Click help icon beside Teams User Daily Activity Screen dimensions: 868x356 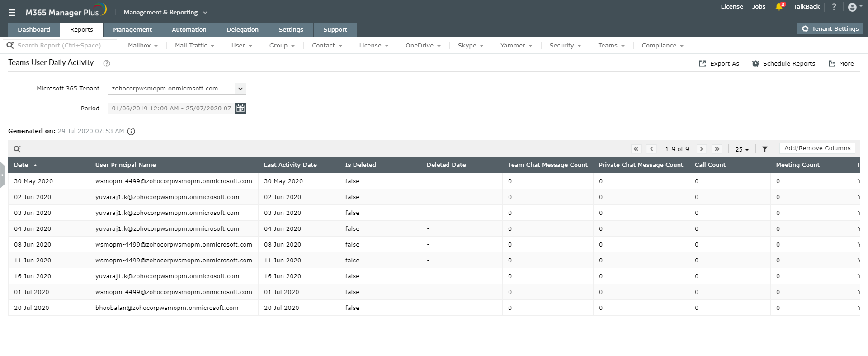click(x=107, y=63)
